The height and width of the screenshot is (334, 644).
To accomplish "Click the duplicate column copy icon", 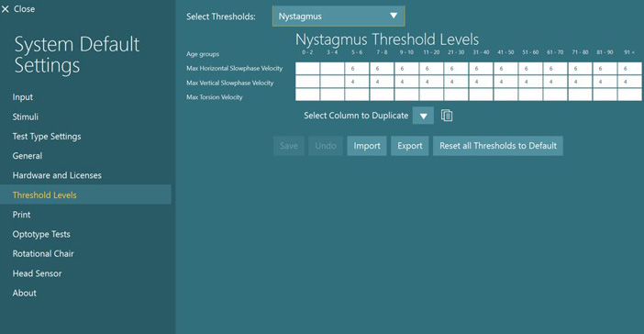I will coord(447,116).
